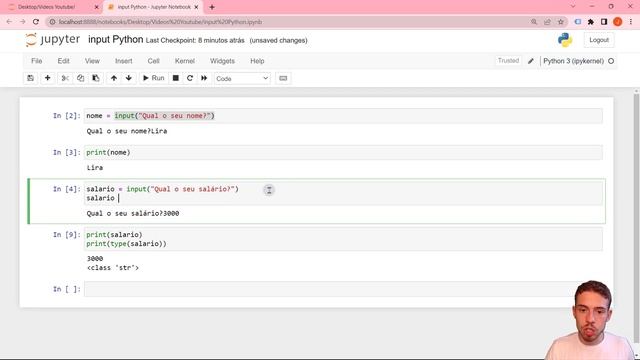Click the edit pencil icon near Trusted
The width and height of the screenshot is (640, 360).
[531, 61]
